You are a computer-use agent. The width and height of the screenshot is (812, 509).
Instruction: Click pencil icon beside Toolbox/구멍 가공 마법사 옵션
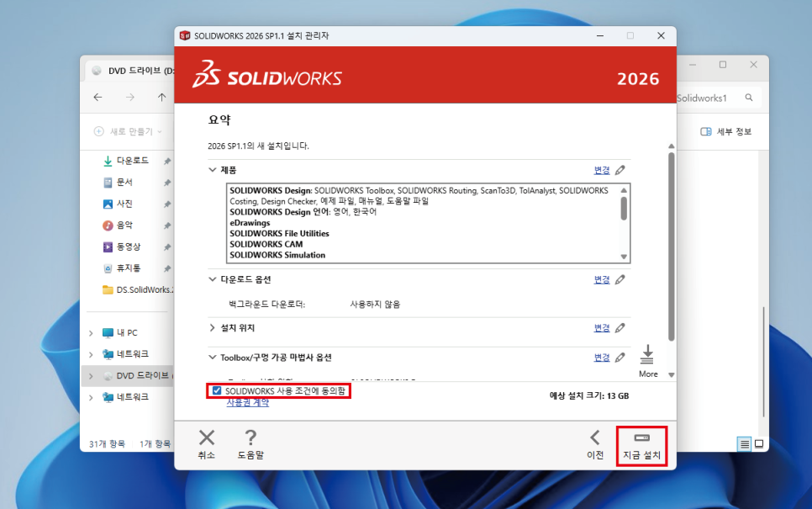(x=620, y=358)
